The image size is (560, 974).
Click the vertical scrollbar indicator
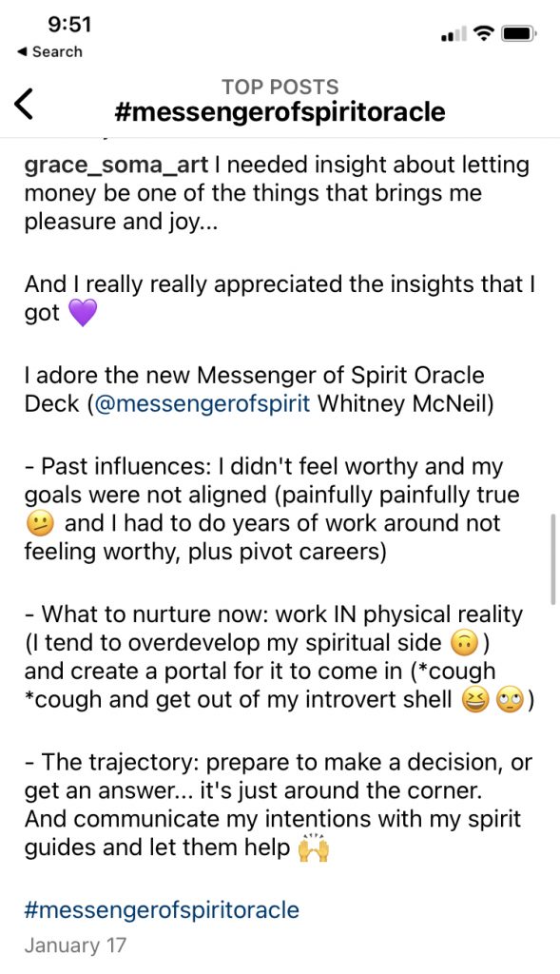(x=552, y=558)
